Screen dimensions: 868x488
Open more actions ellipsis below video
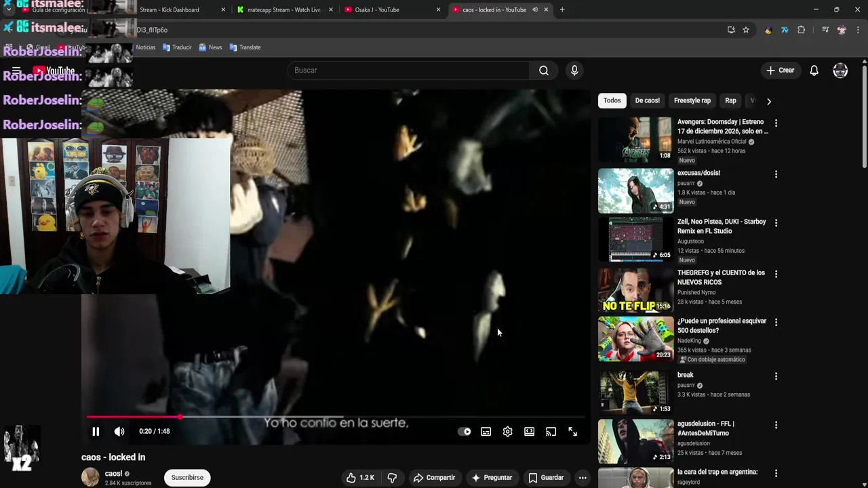(583, 478)
